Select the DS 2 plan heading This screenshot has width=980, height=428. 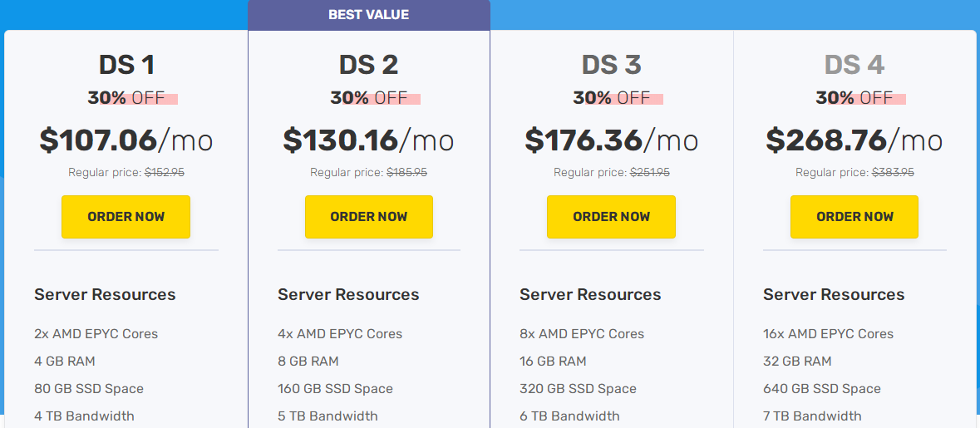(368, 65)
